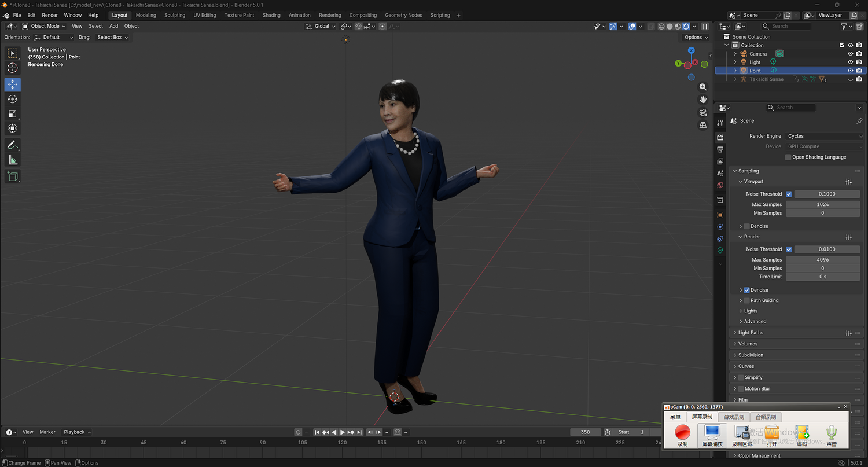Expand the Camera tree item
This screenshot has width=868, height=467.
pyautogui.click(x=735, y=54)
